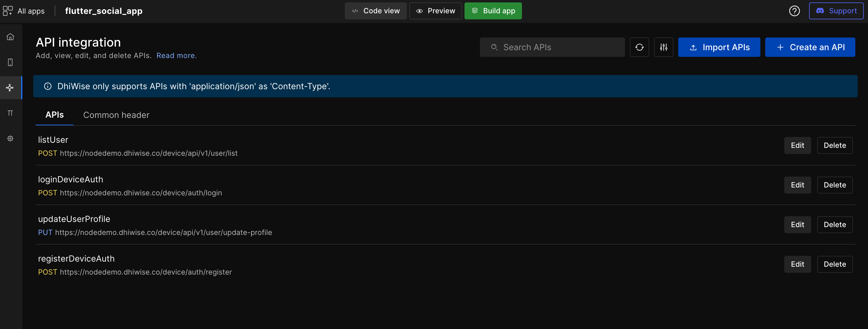868x329 pixels.
Task: Click the All apps label
Action: [x=31, y=11]
